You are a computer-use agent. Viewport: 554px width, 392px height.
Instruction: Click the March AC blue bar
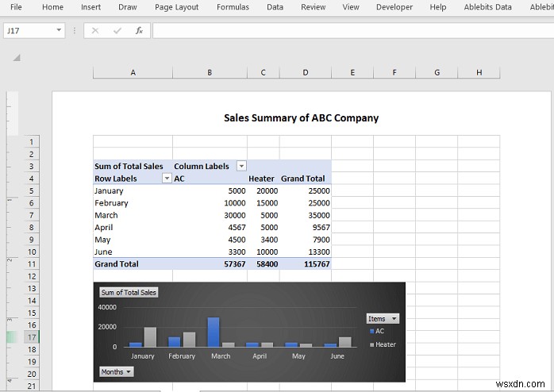click(x=213, y=332)
